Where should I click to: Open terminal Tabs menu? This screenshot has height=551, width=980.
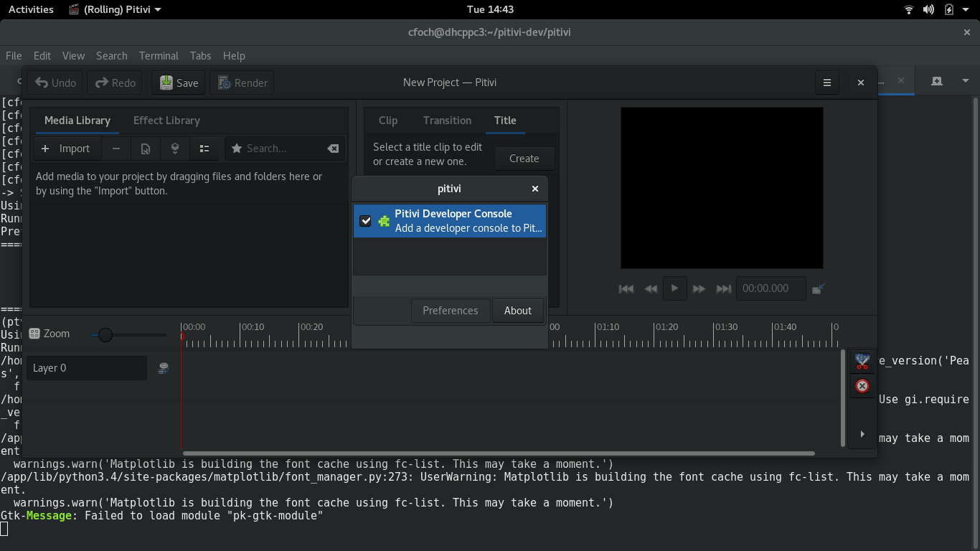coord(200,56)
